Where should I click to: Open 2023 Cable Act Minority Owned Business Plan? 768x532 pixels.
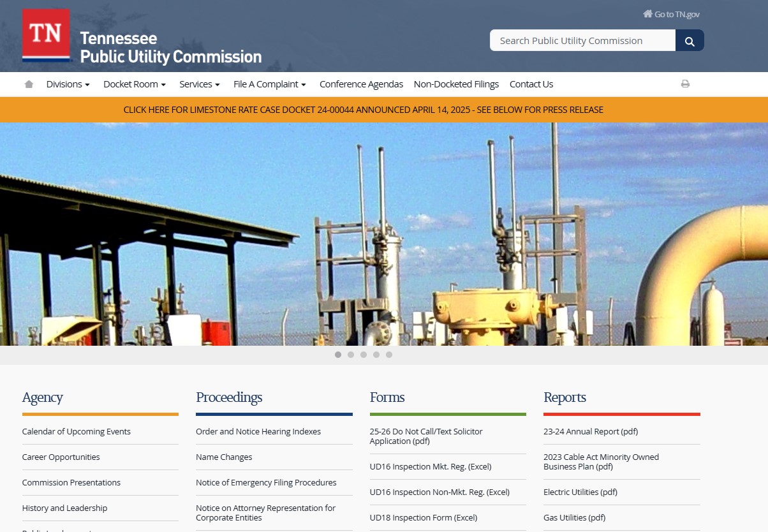coord(601,462)
